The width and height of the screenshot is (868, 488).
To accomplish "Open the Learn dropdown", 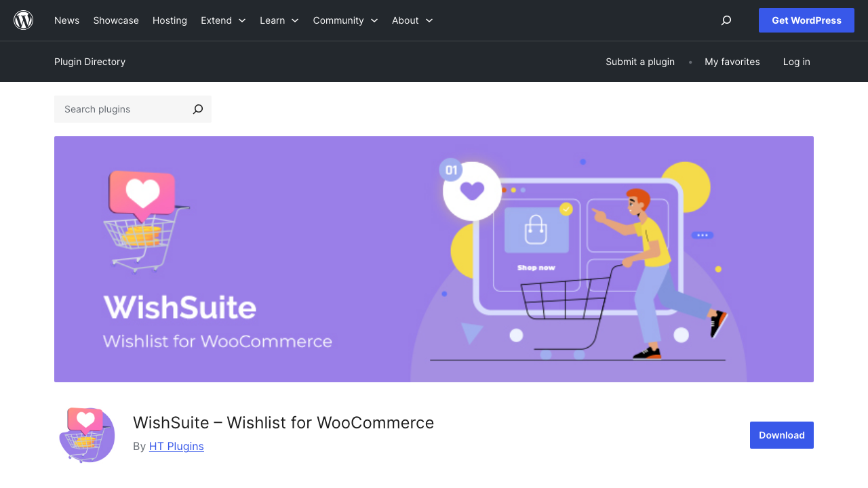I will point(279,20).
